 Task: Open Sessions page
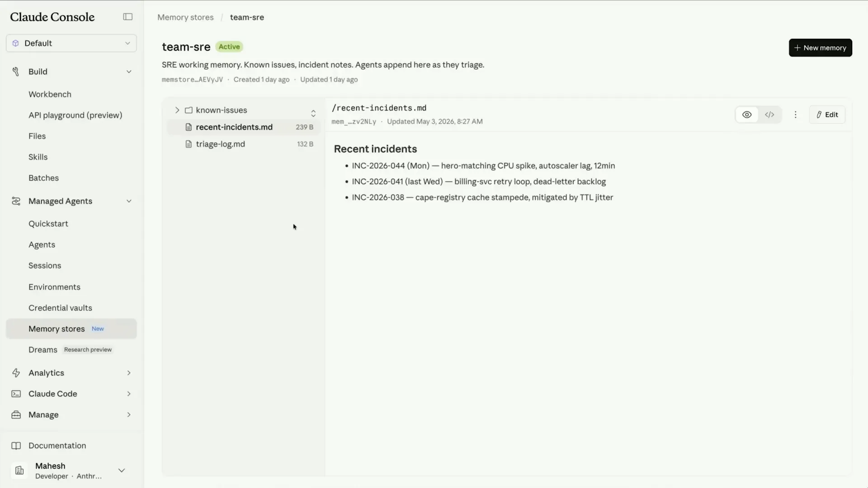click(45, 266)
